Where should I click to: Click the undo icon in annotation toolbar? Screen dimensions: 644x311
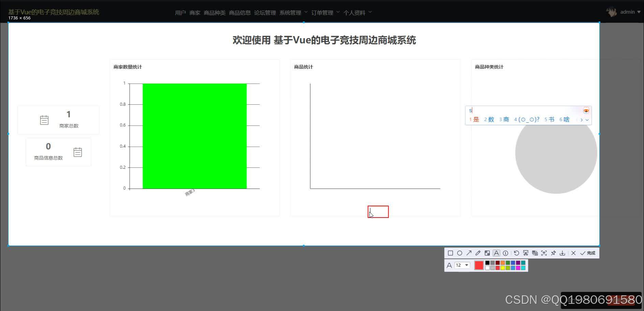point(516,253)
